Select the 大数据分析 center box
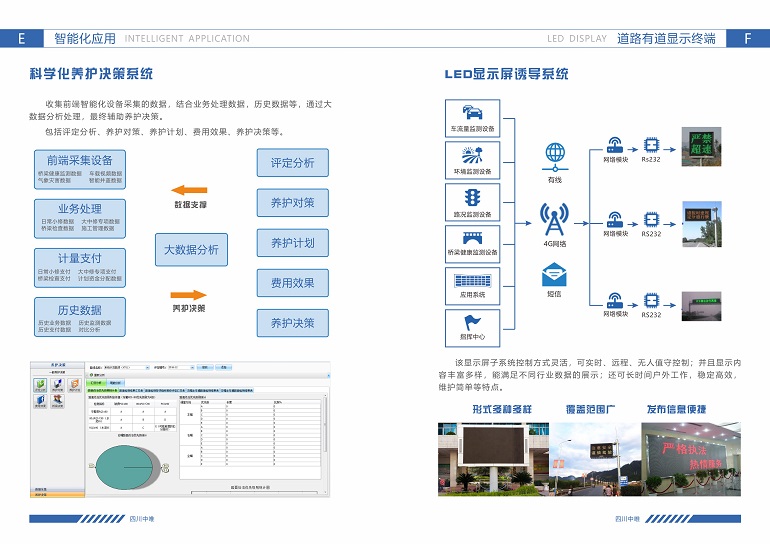Viewport: 770px width, 544px height. tap(191, 249)
